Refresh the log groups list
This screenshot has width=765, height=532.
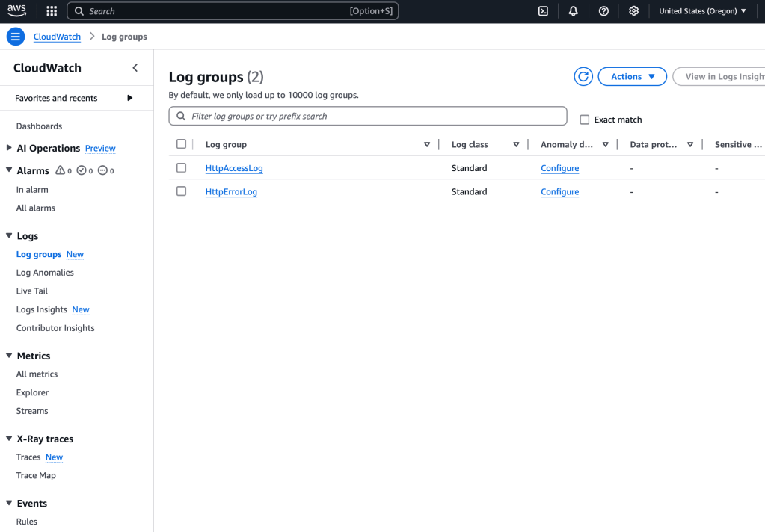pos(583,76)
